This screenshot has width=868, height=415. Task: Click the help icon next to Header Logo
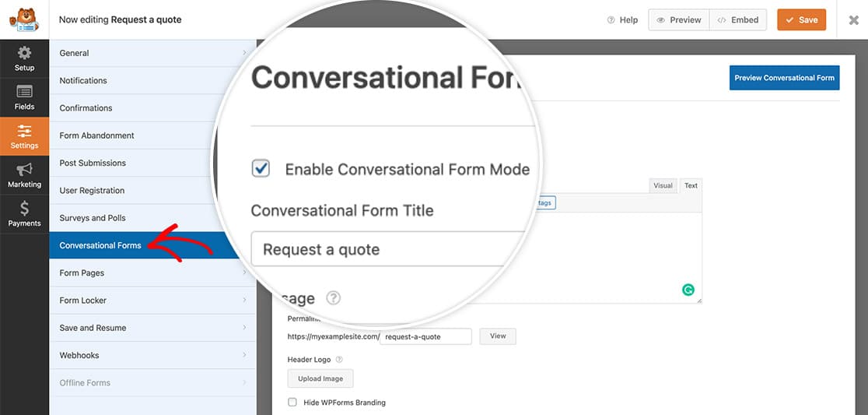(339, 360)
